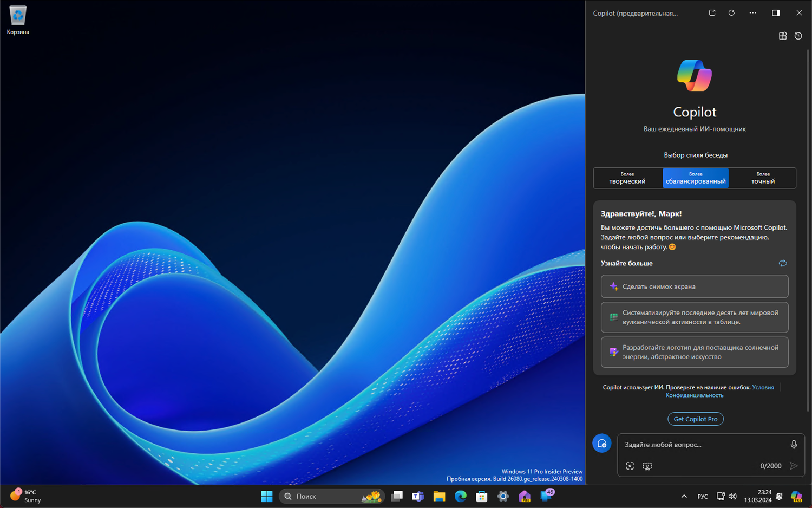Show recent chat history
The width and height of the screenshot is (812, 508).
tap(798, 36)
